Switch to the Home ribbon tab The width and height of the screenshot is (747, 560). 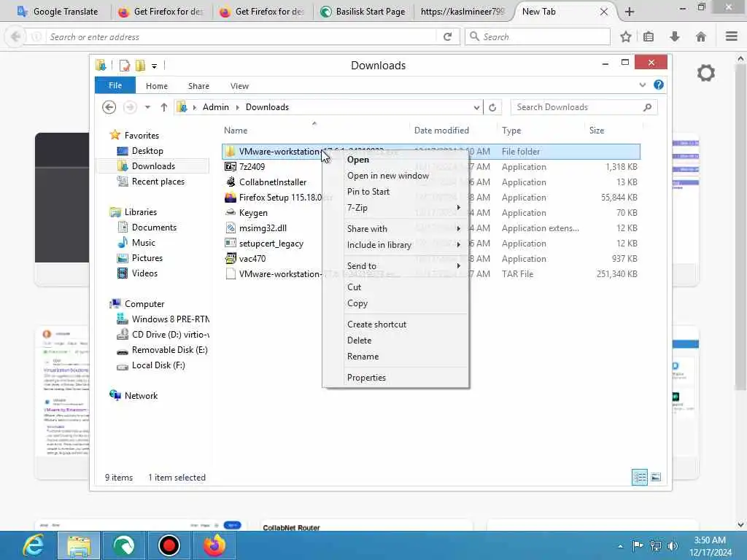click(x=157, y=86)
